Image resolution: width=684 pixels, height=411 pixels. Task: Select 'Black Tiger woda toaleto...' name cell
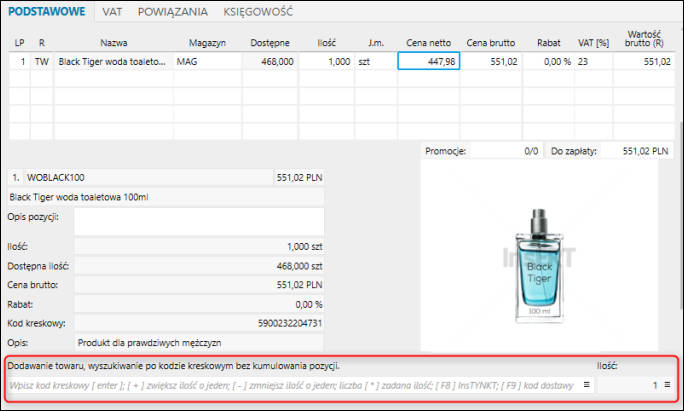pyautogui.click(x=113, y=62)
